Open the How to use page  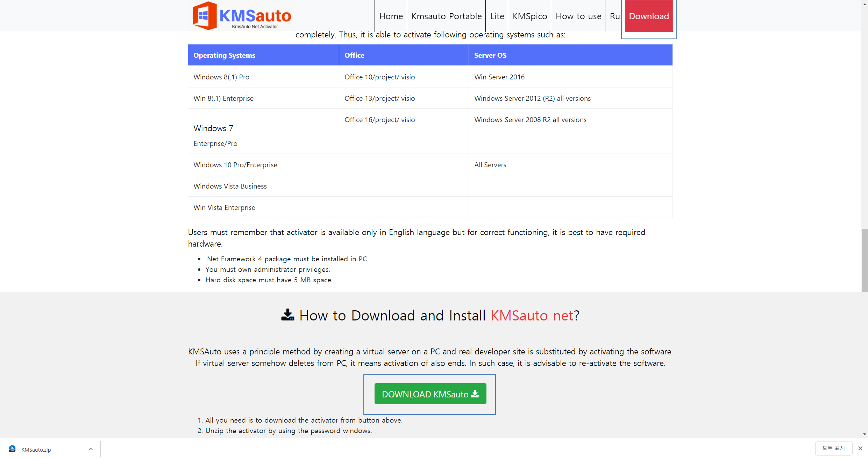[x=578, y=16]
